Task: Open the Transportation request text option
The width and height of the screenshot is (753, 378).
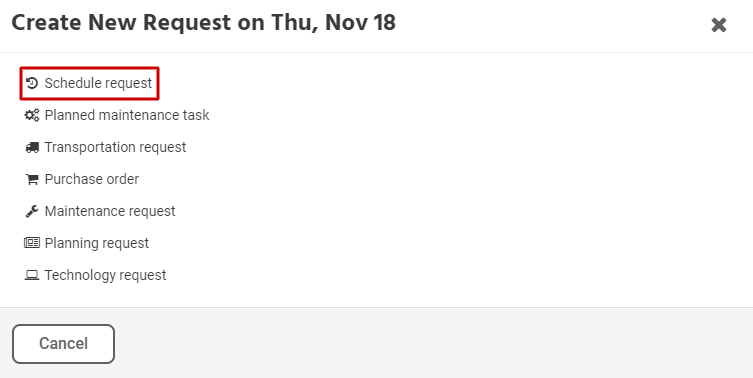Action: tap(115, 147)
